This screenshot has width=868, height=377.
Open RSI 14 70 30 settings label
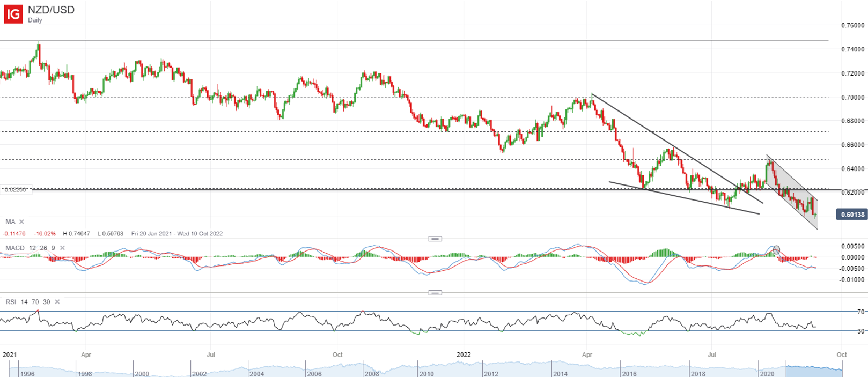tap(28, 302)
